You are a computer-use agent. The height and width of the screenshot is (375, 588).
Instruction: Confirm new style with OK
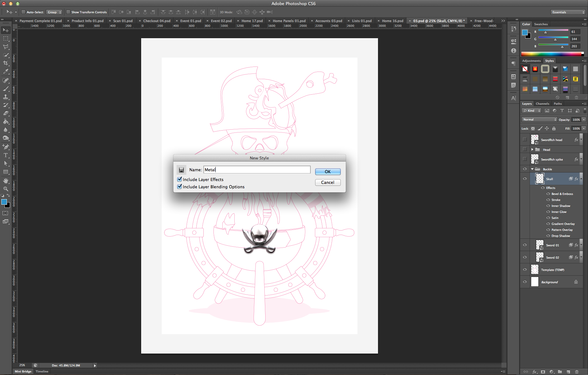pyautogui.click(x=328, y=172)
